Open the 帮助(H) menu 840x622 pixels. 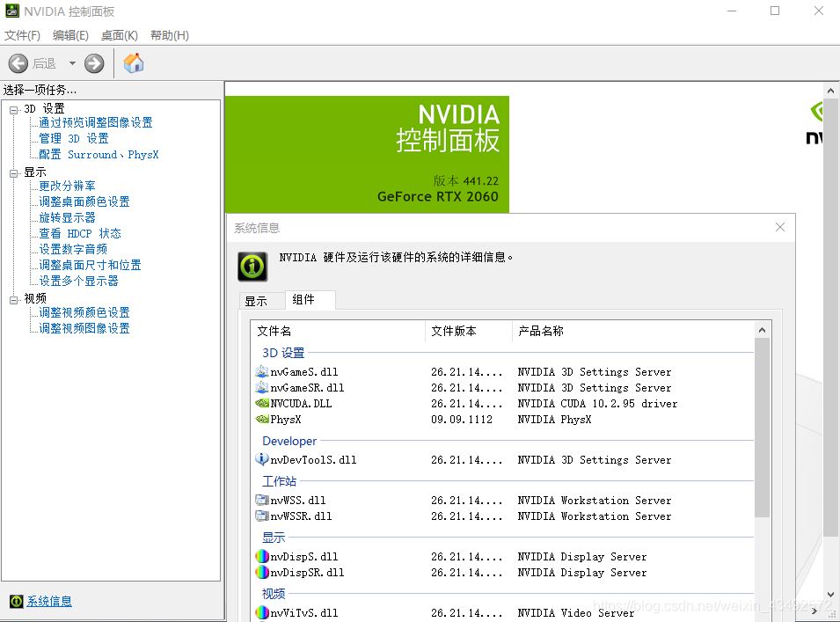pos(169,35)
